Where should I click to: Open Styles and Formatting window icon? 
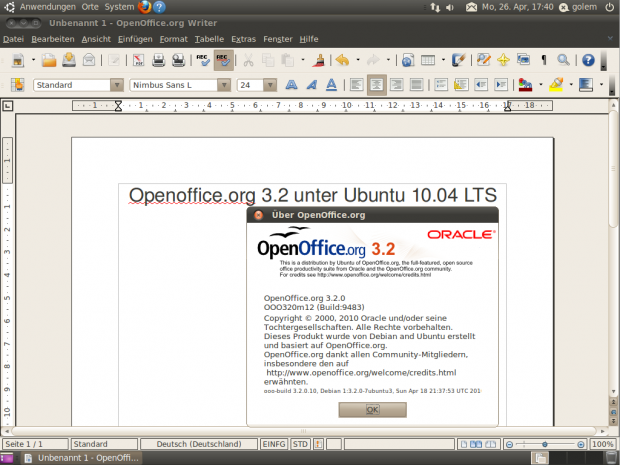coord(17,85)
